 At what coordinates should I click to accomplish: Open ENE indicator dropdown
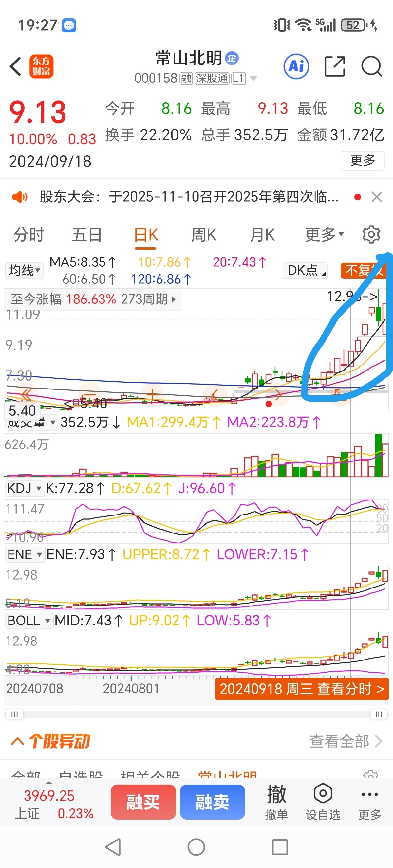25,554
